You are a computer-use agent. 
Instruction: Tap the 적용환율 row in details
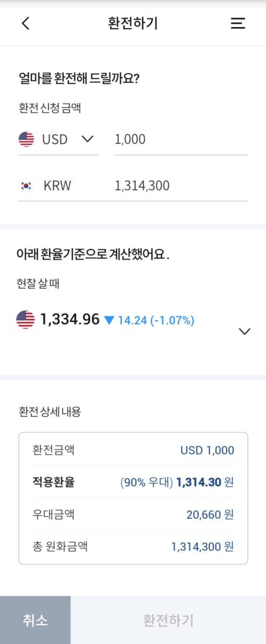point(133,482)
